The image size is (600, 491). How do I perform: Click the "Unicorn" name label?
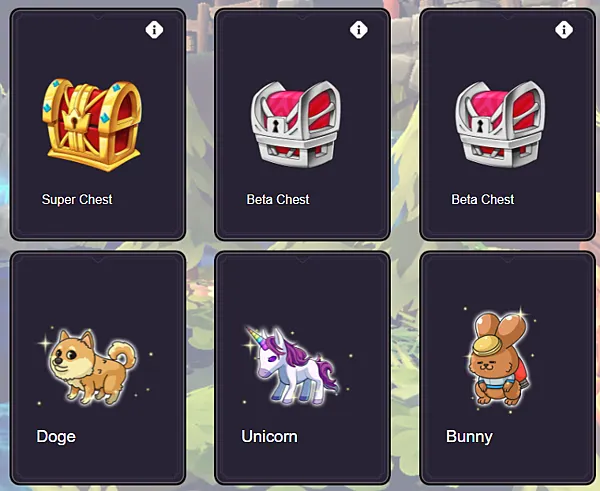tap(269, 437)
